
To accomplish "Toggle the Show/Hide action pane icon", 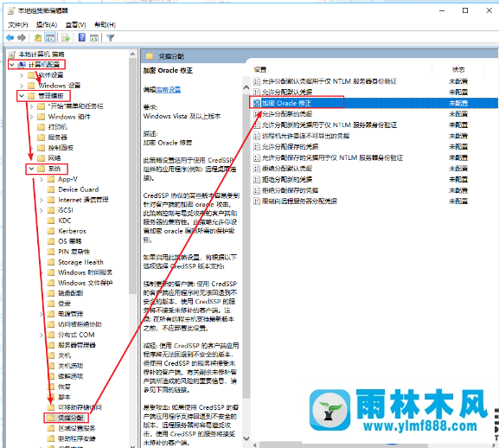I will pos(94,38).
